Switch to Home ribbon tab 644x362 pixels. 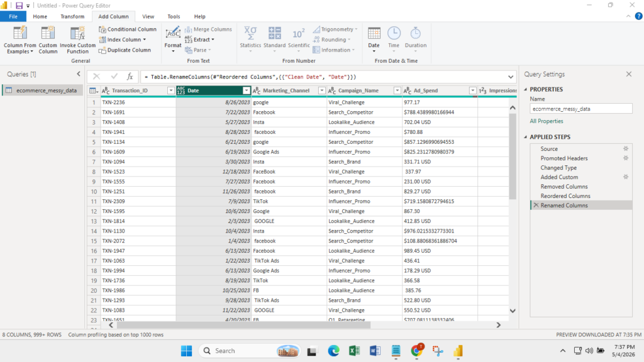[40, 16]
